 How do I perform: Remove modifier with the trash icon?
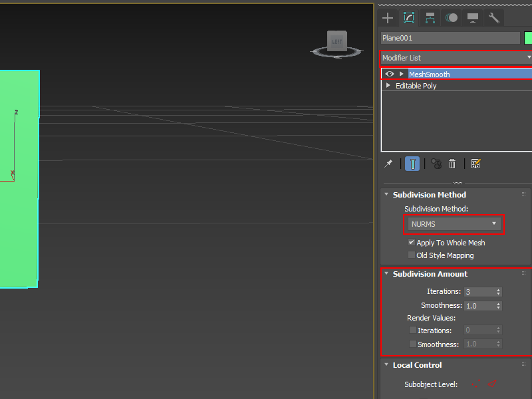[452, 164]
